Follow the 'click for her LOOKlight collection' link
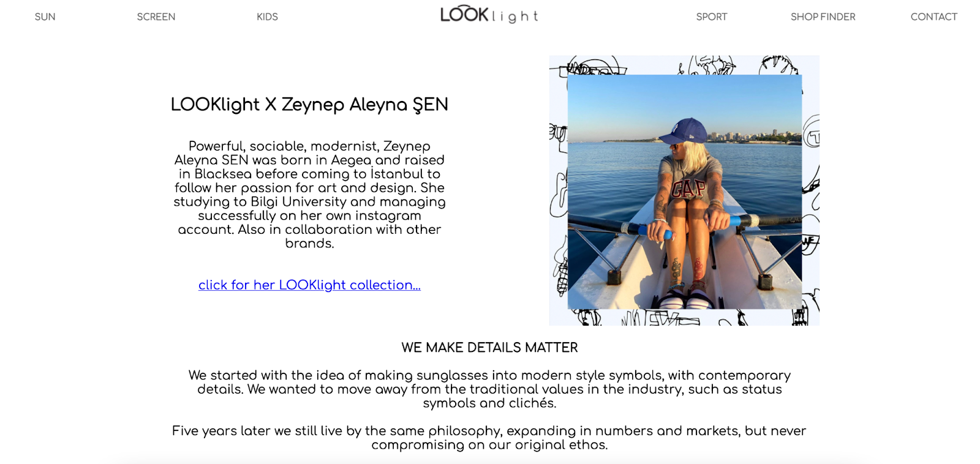This screenshot has height=464, width=980. point(309,285)
